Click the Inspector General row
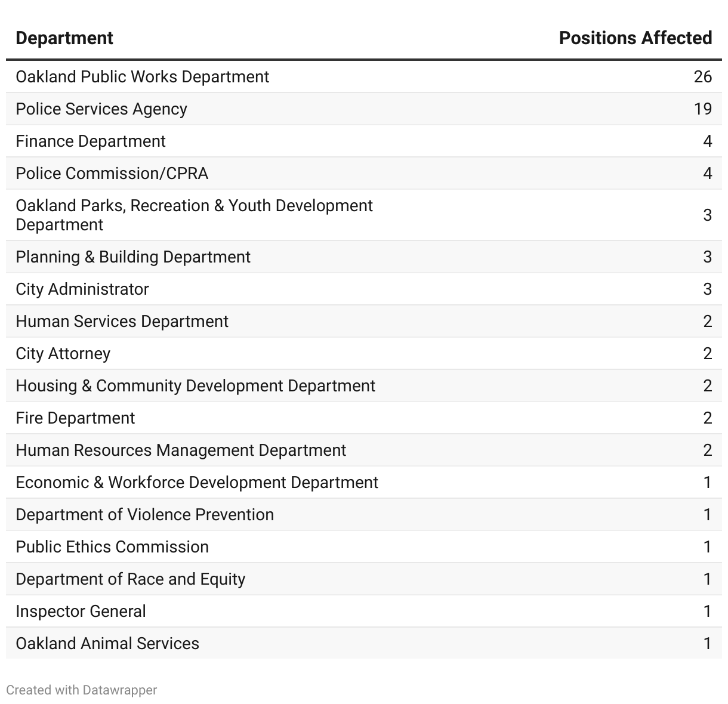Image resolution: width=728 pixels, height=704 pixels. tap(364, 611)
